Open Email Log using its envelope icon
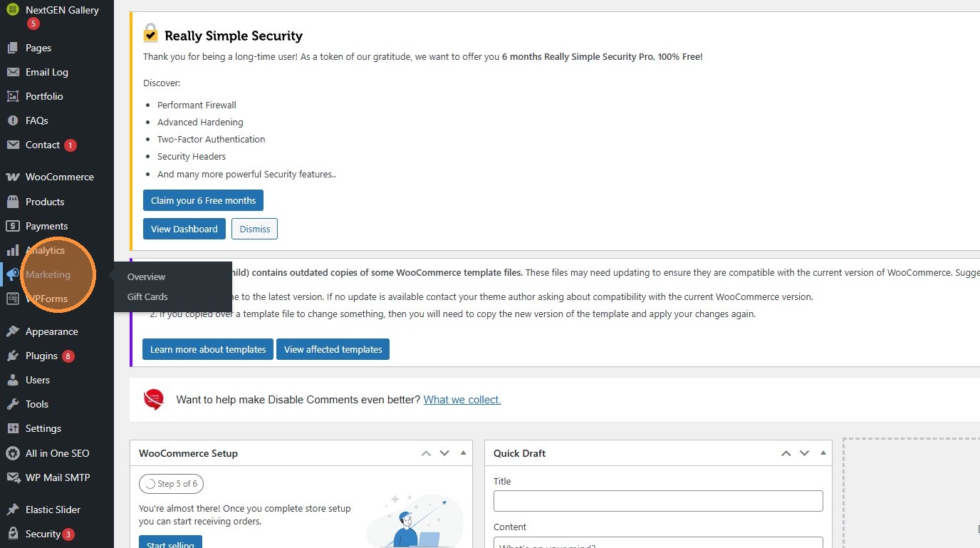 (12, 72)
